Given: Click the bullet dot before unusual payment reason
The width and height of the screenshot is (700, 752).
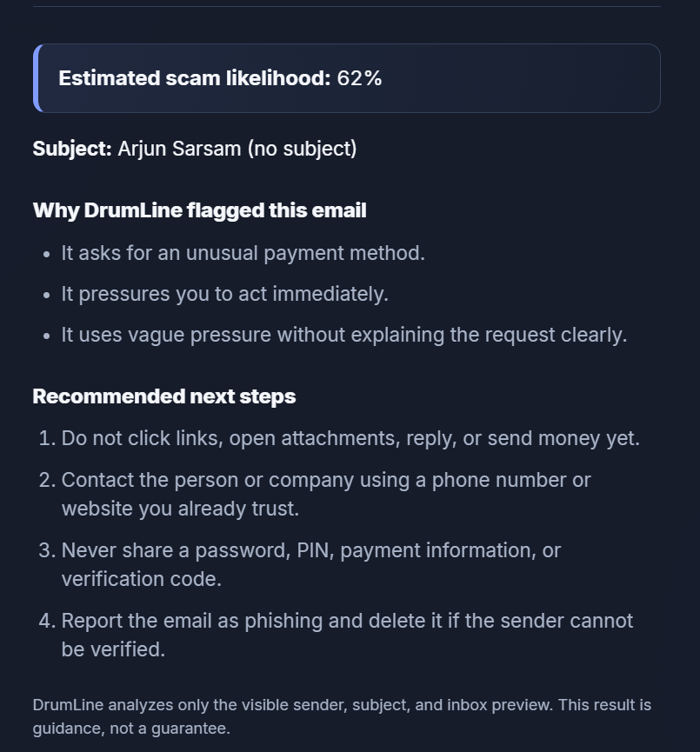Looking at the screenshot, I should (x=46, y=255).
